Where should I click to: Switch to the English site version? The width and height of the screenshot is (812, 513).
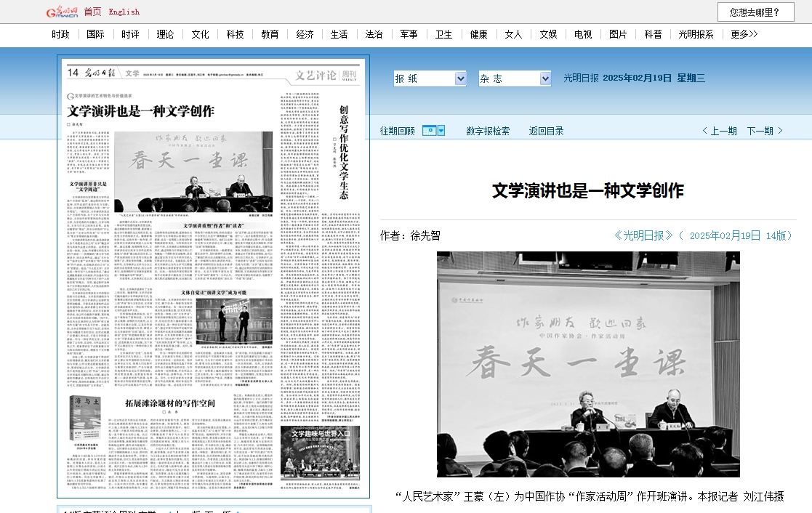click(x=124, y=12)
